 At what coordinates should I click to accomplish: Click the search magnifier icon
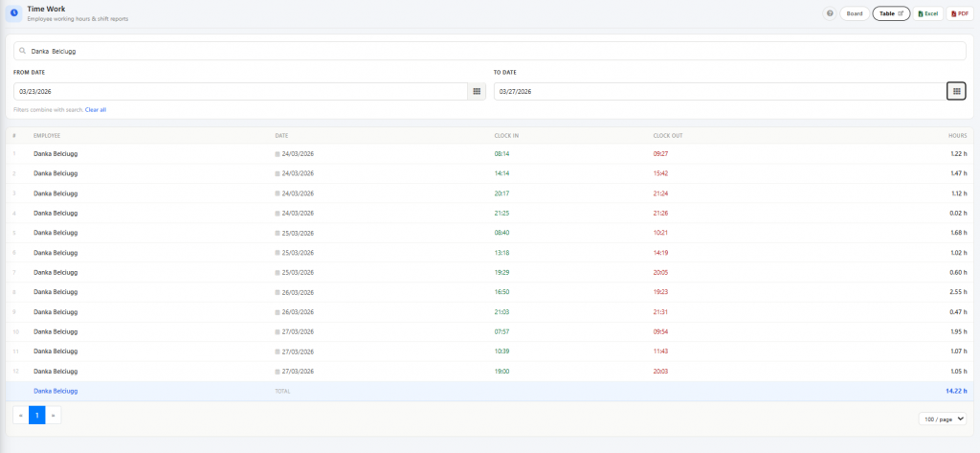[x=23, y=52]
